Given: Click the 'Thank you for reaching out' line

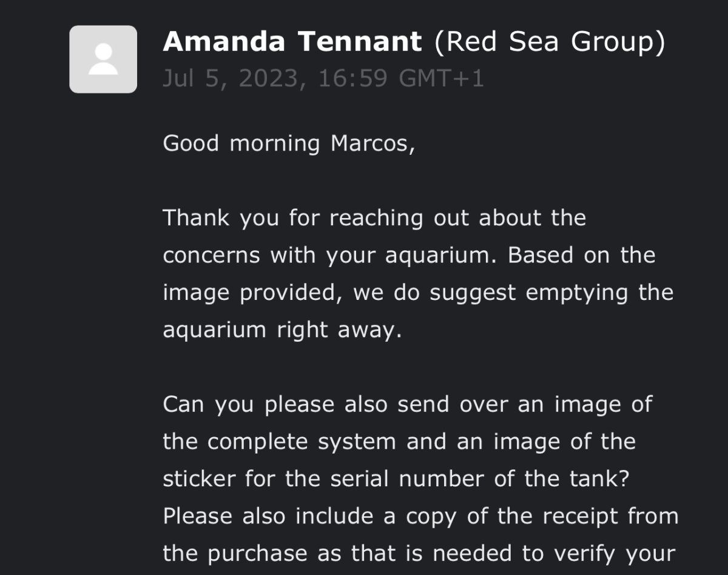Looking at the screenshot, I should (x=374, y=217).
